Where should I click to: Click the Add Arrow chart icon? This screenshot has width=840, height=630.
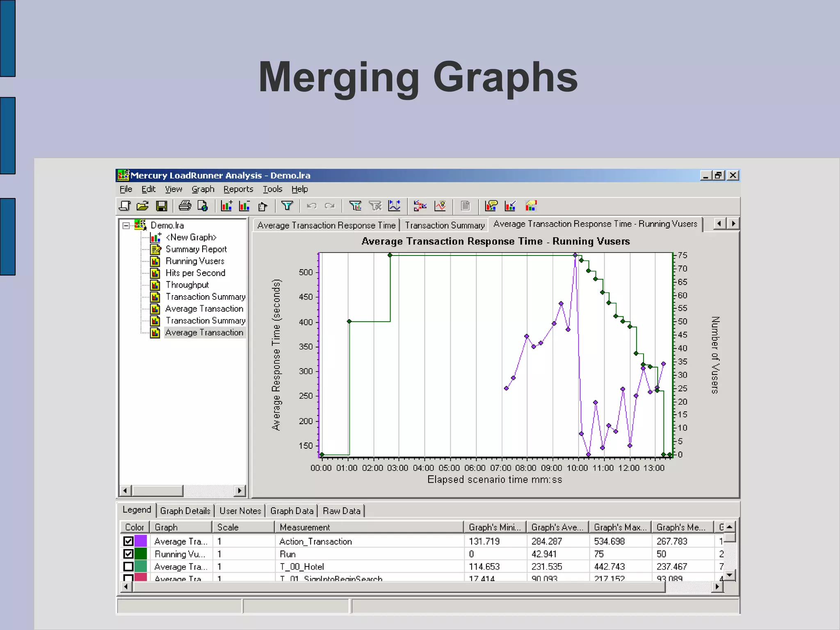tap(510, 205)
